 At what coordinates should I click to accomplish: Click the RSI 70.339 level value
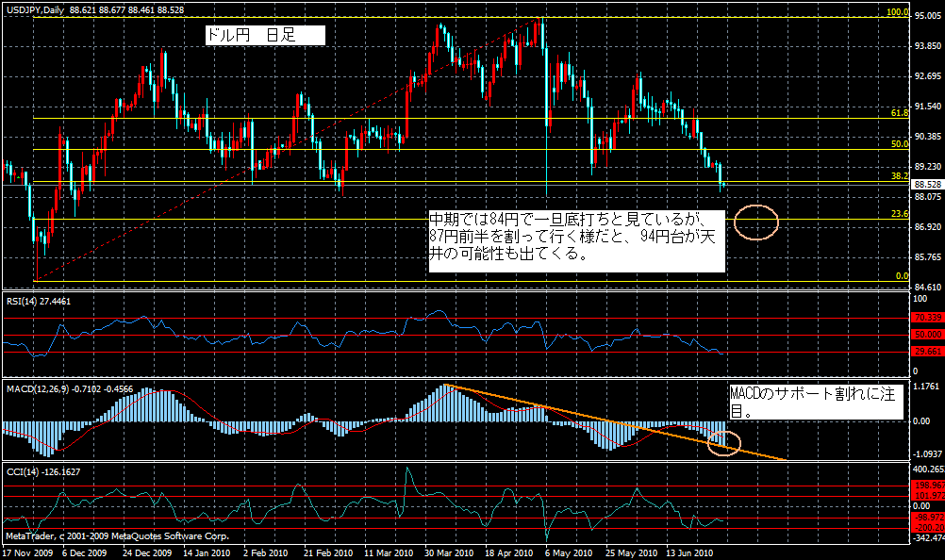(928, 318)
